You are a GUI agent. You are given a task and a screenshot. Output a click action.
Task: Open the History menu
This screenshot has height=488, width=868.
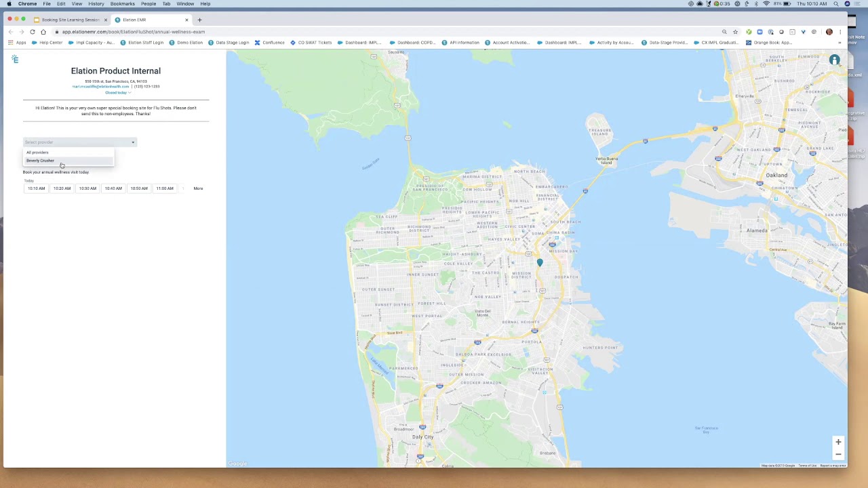coord(96,4)
